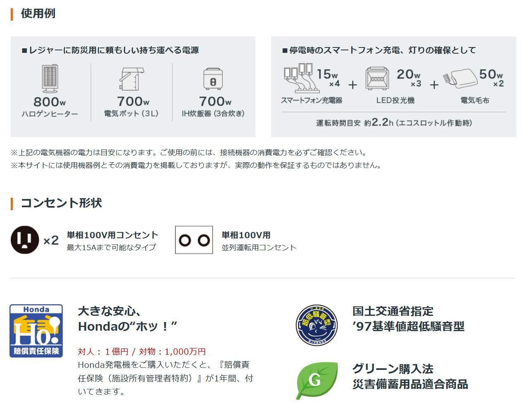Click the Honda Ho! liability insurance logo
Image resolution: width=532 pixels, height=405 pixels.
[36, 331]
